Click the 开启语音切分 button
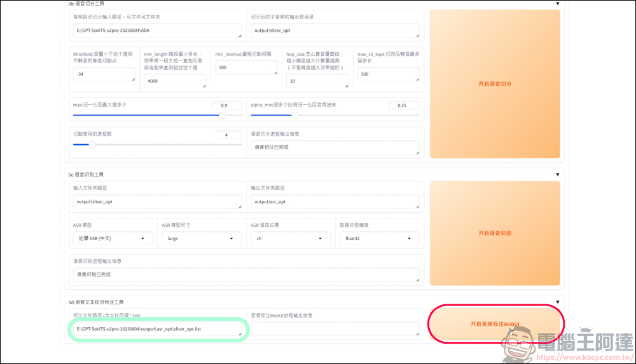Screen dimensions: 636x364 pyautogui.click(x=495, y=84)
